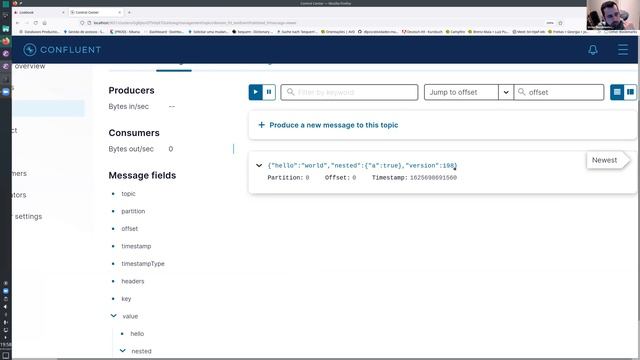The image size is (640, 360).
Task: Select the headers message field
Action: click(133, 281)
